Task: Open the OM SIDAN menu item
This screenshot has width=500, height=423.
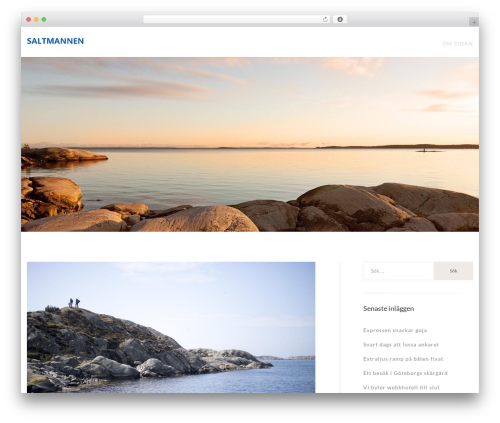Action: coord(457,44)
